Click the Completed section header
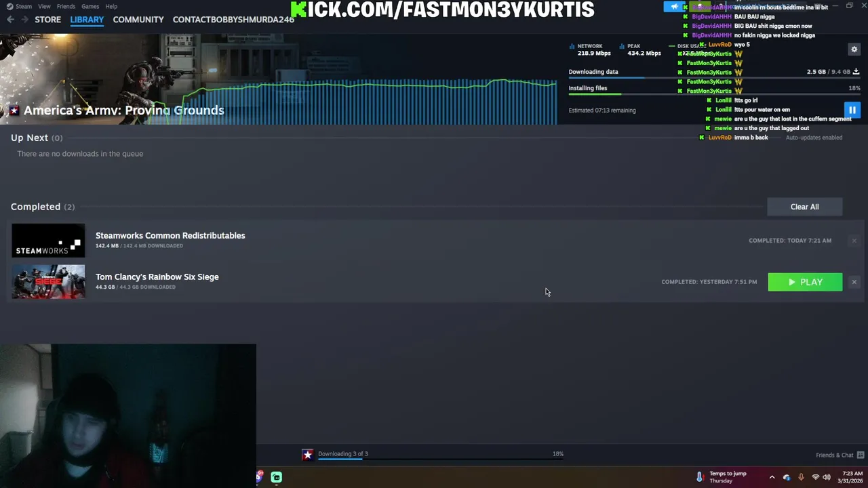Screen dimensions: 868x488 pos(43,207)
